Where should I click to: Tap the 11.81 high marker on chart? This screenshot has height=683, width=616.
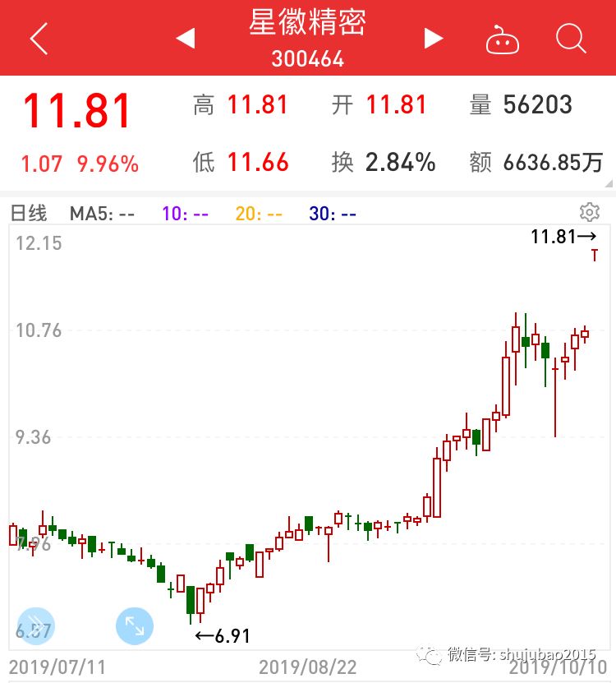[563, 237]
